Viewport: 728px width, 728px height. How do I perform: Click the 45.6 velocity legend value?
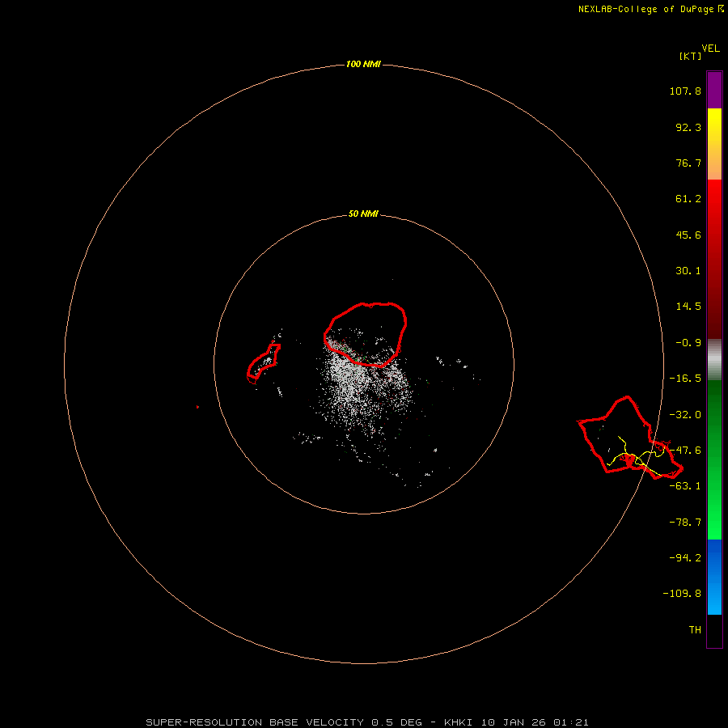tap(688, 235)
